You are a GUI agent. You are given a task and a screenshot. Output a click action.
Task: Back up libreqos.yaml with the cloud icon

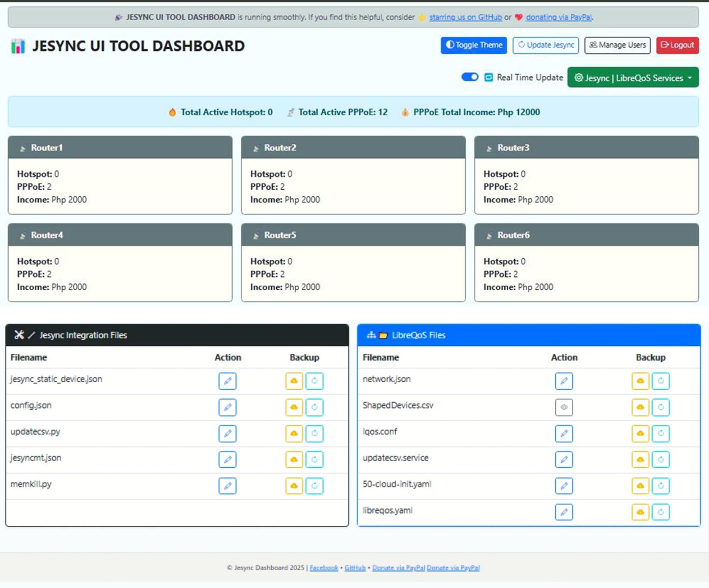click(x=640, y=512)
